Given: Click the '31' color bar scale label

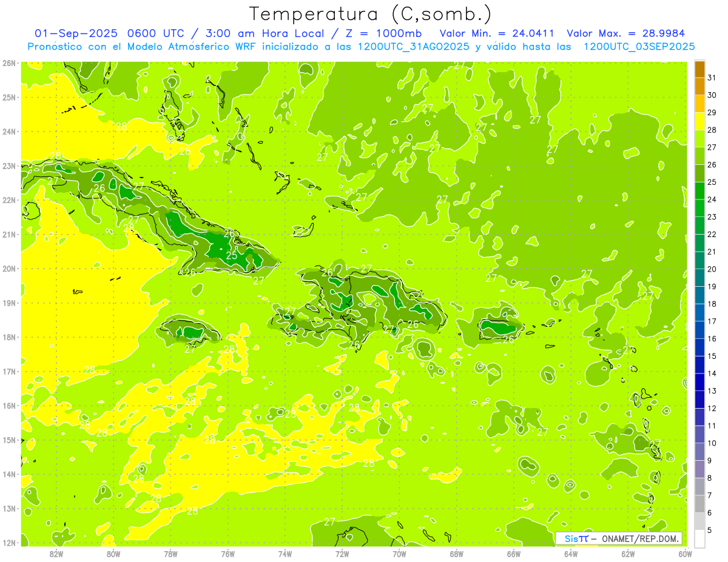Looking at the screenshot, I should (x=712, y=78).
